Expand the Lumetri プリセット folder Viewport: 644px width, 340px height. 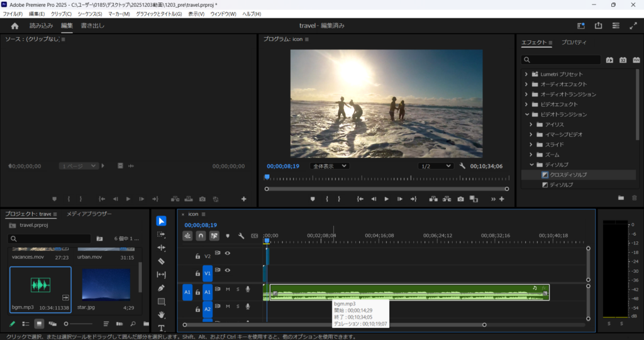pos(526,74)
